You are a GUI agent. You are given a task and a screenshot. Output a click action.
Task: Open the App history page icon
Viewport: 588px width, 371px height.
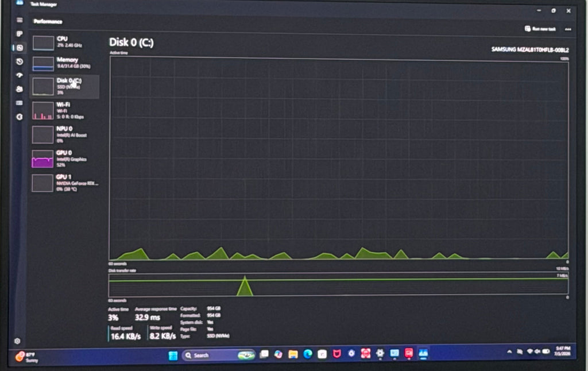[20, 61]
